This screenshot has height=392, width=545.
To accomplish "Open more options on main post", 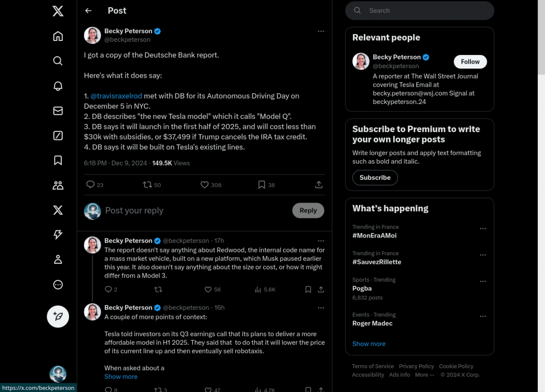I will pyautogui.click(x=321, y=31).
